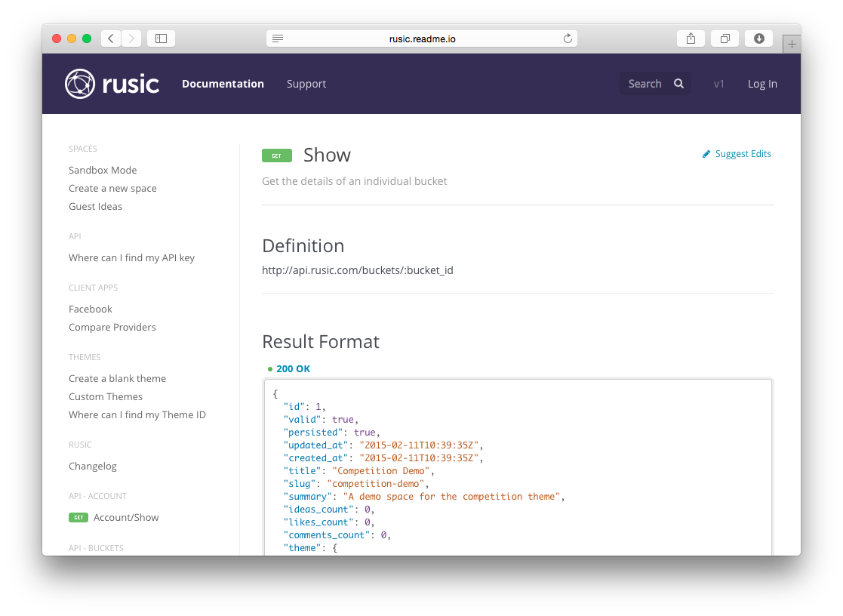Click the address bar showing rusic.readme.io
Screen dimensions: 843x616
coord(422,38)
